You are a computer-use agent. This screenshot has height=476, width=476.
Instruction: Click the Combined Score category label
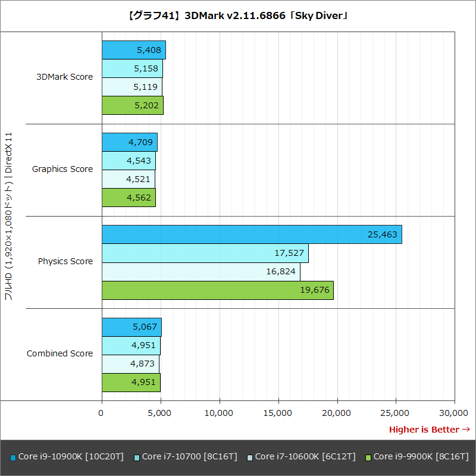pyautogui.click(x=60, y=353)
